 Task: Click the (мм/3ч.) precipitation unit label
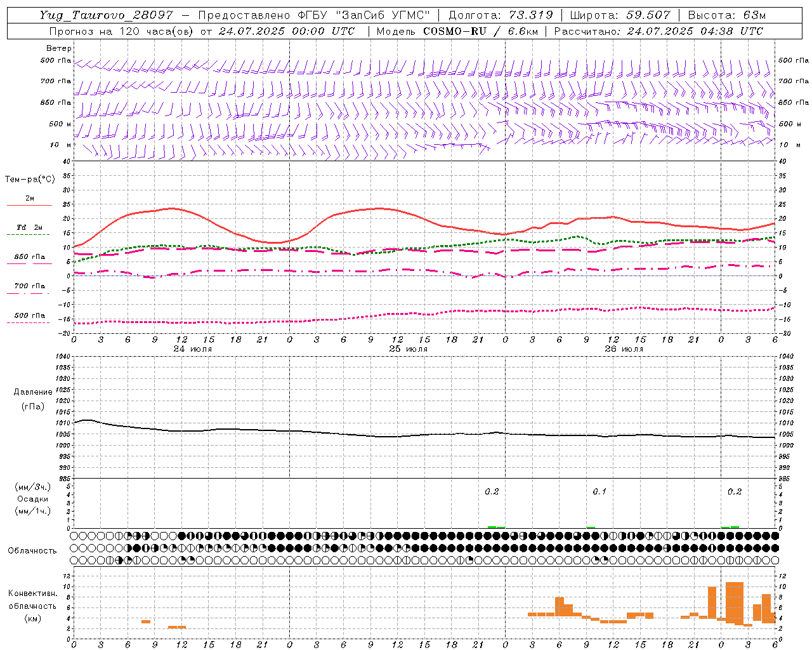pos(32,487)
